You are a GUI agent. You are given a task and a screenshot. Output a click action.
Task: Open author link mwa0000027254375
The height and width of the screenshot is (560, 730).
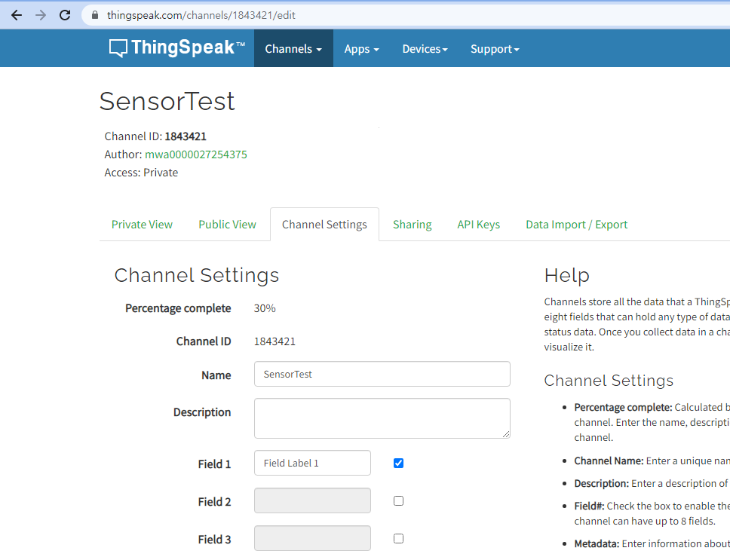point(196,155)
